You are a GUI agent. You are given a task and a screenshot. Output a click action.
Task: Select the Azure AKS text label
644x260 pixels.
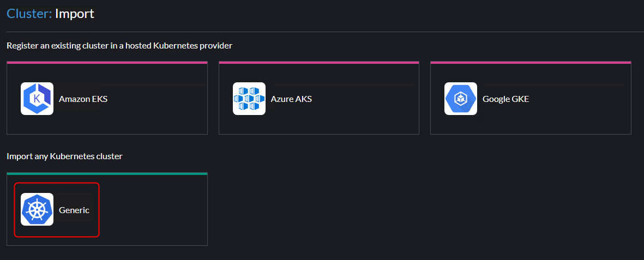pyautogui.click(x=291, y=99)
